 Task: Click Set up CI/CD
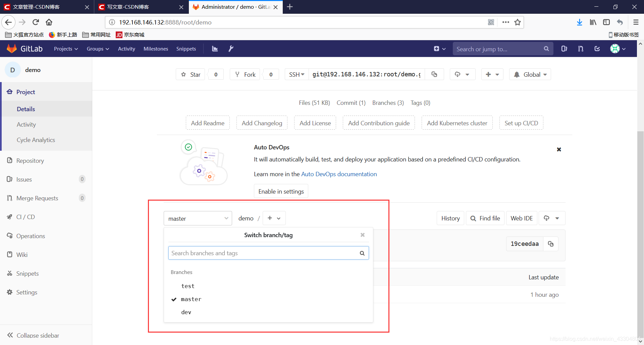521,123
